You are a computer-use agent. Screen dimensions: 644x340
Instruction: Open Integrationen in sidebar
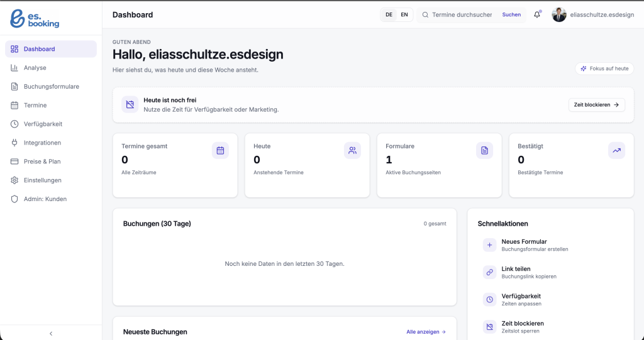coord(51,143)
